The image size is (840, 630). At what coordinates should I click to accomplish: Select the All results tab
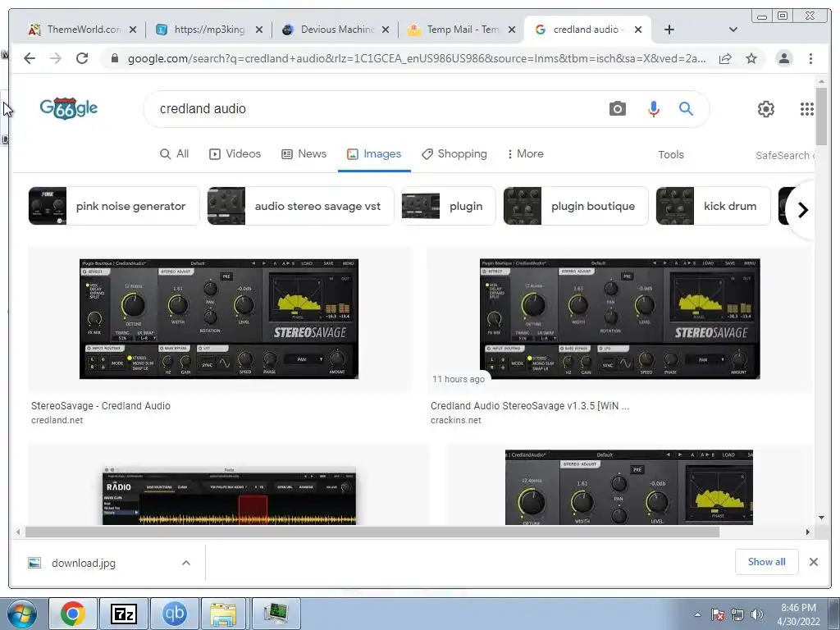[x=175, y=153]
